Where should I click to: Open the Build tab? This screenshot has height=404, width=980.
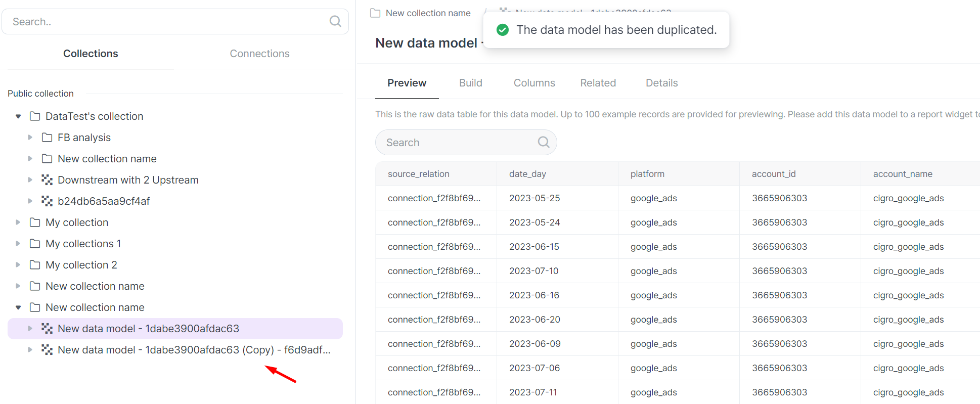tap(470, 83)
